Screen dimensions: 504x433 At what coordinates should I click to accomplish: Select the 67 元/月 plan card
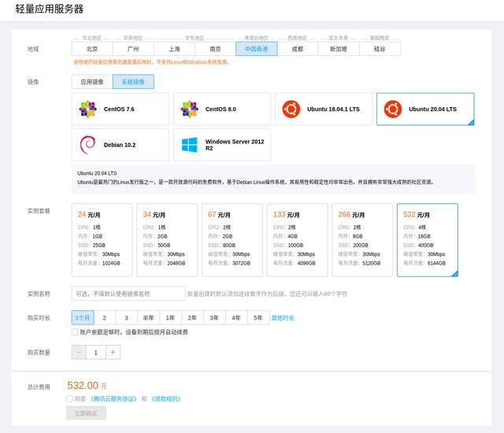[x=232, y=240]
